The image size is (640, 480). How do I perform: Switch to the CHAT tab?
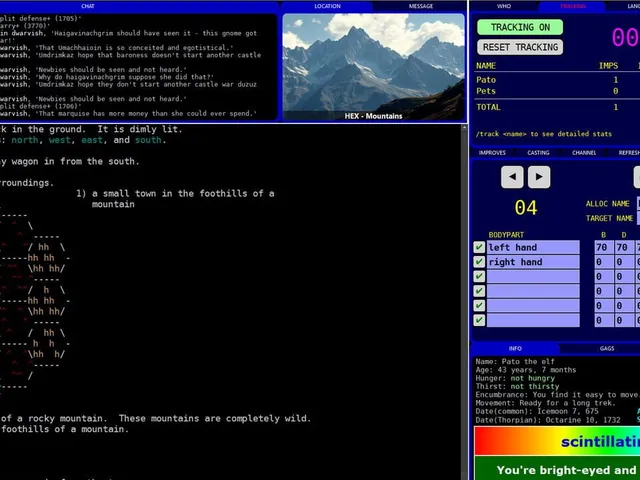pyautogui.click(x=88, y=6)
